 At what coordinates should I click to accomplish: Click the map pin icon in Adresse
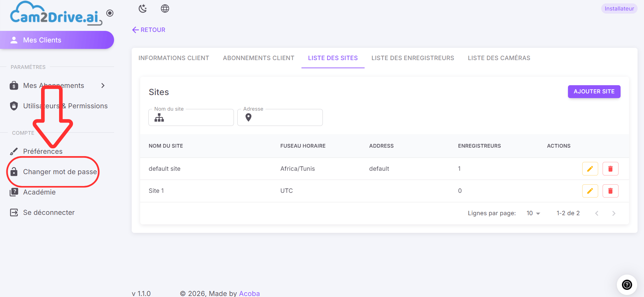[x=249, y=117]
